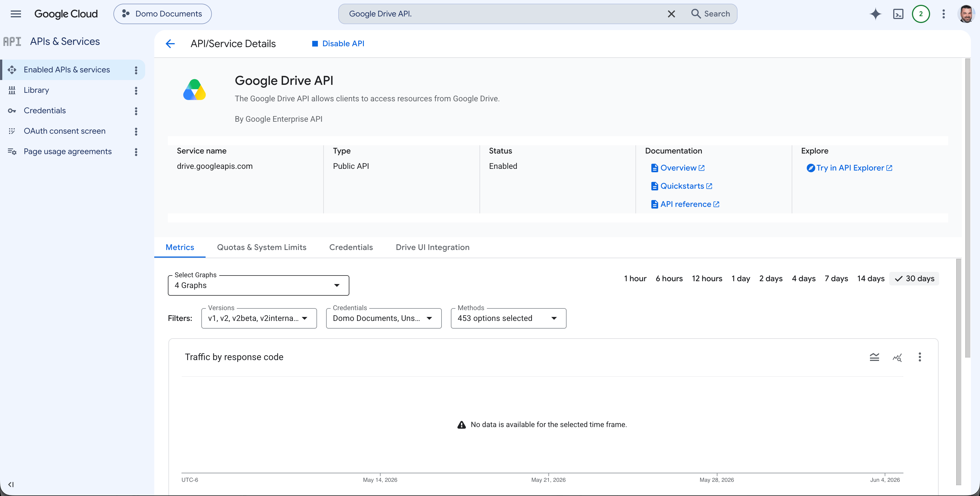Expand the Credentials filter dropdown
Viewport: 980px width, 496px height.
click(x=384, y=318)
